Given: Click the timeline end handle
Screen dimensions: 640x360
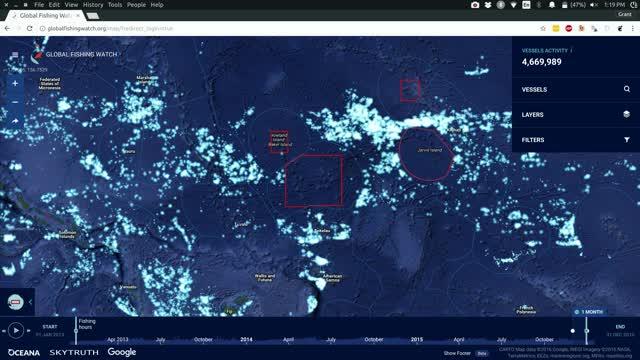Looking at the screenshot, I should [x=587, y=331].
